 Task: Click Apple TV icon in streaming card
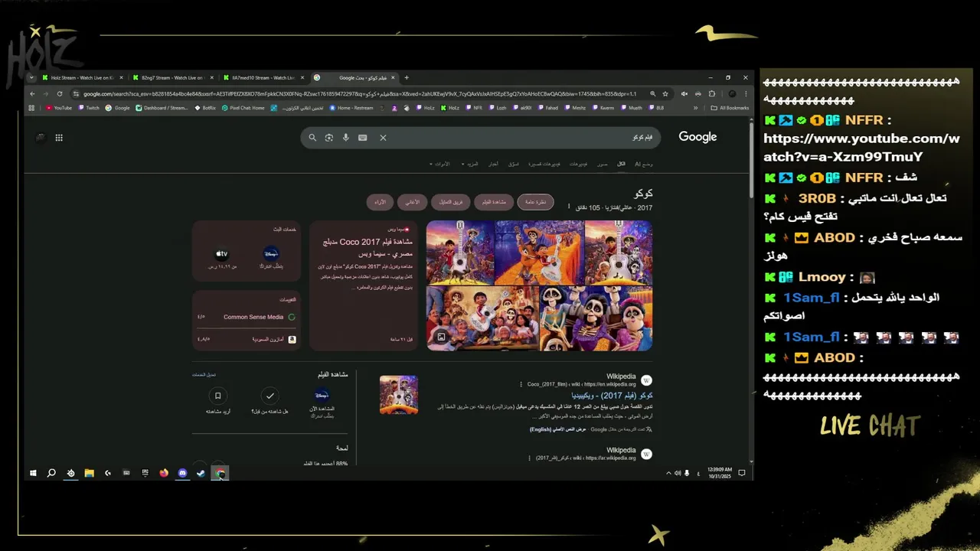(x=221, y=253)
